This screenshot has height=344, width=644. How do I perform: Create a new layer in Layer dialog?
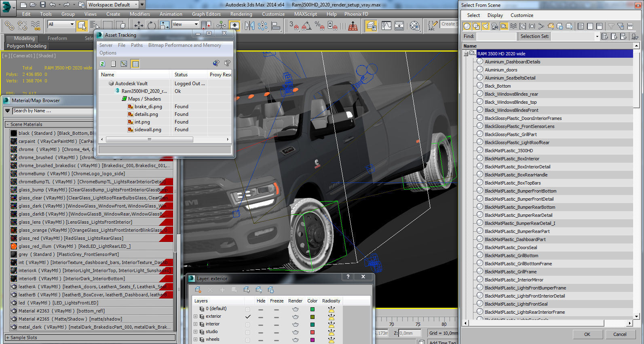pos(198,289)
